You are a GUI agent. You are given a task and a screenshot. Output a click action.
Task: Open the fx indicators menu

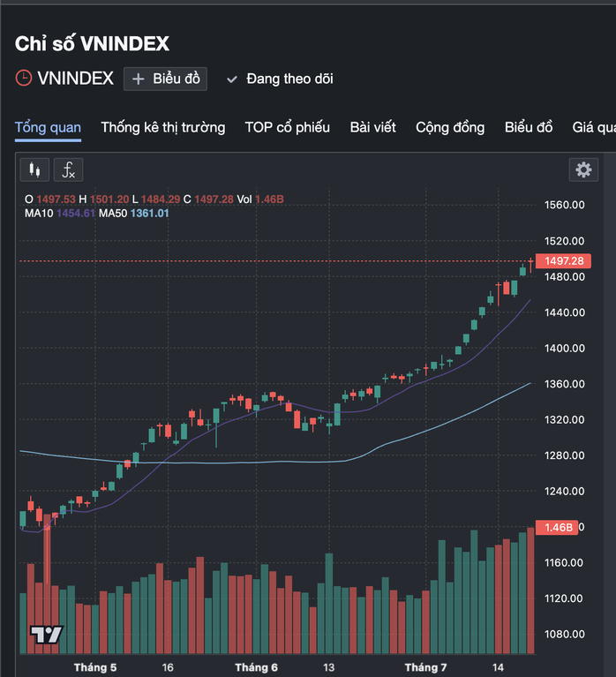[x=69, y=169]
